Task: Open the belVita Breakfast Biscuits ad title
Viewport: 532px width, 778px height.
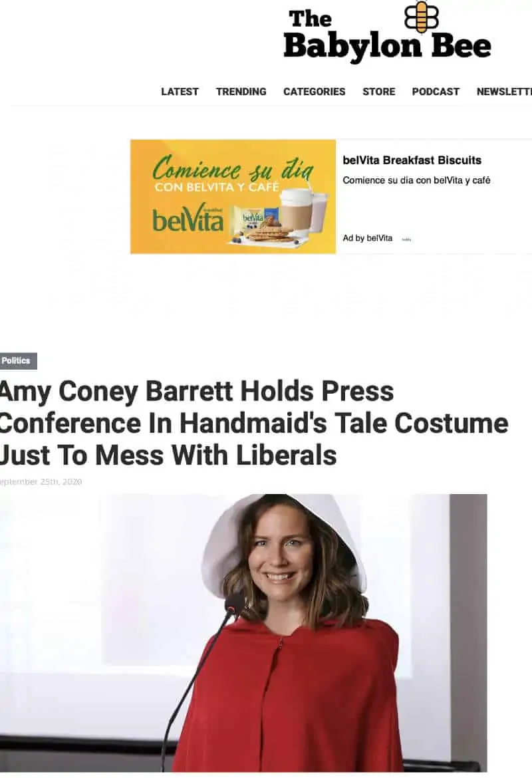Action: tap(412, 160)
